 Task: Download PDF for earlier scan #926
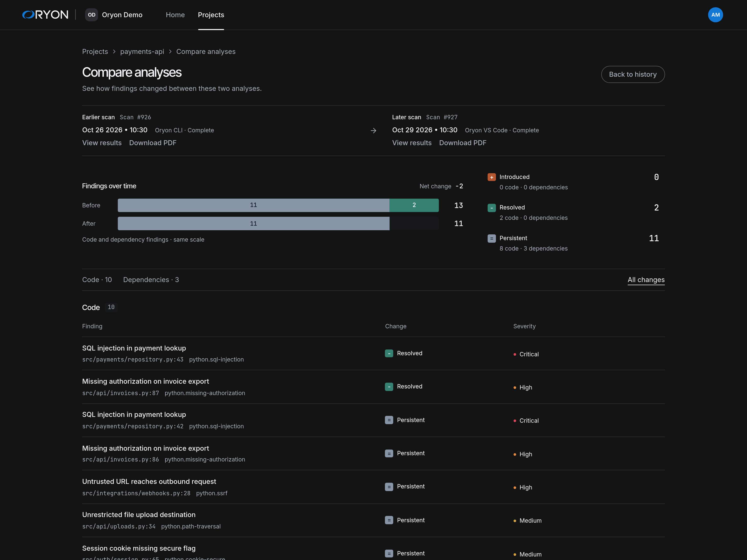153,143
